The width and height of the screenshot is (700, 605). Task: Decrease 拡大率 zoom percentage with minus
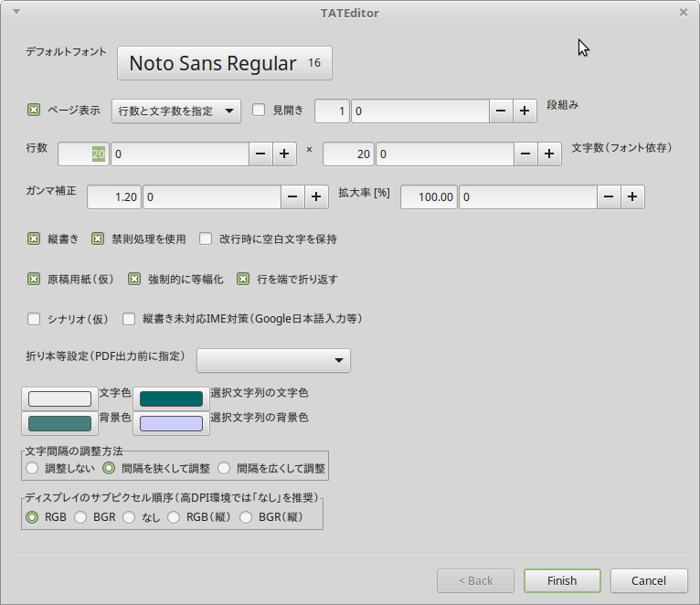click(610, 196)
